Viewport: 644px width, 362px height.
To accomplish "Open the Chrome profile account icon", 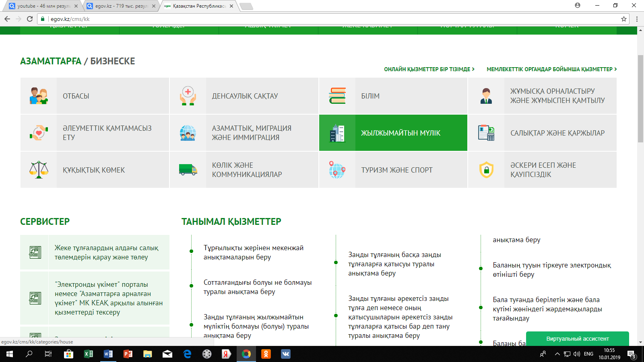I will pyautogui.click(x=578, y=5).
